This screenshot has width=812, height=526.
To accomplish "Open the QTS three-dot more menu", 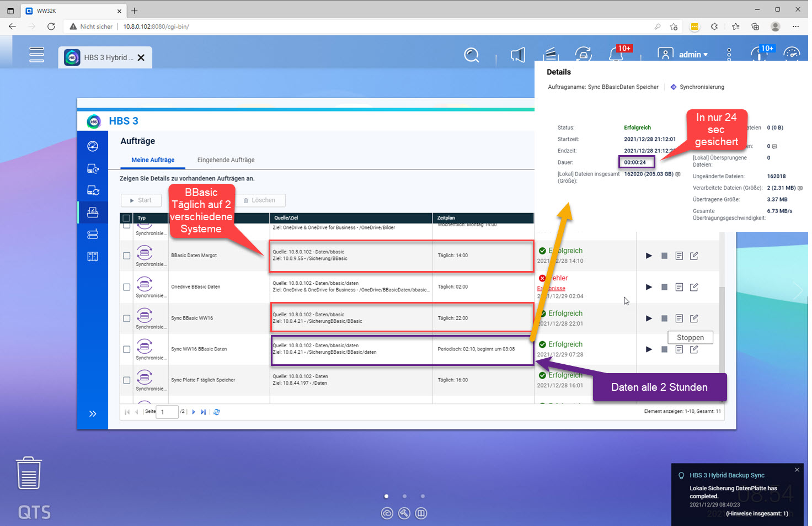I will point(729,54).
